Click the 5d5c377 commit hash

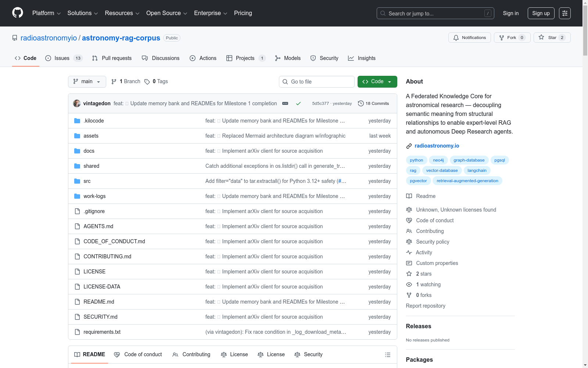pos(320,103)
